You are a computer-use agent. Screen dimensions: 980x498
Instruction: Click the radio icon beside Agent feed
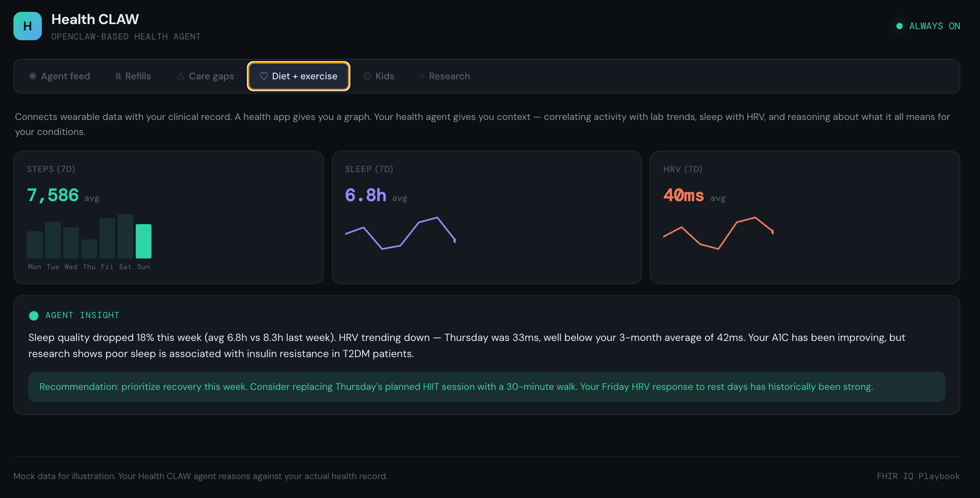pos(33,76)
